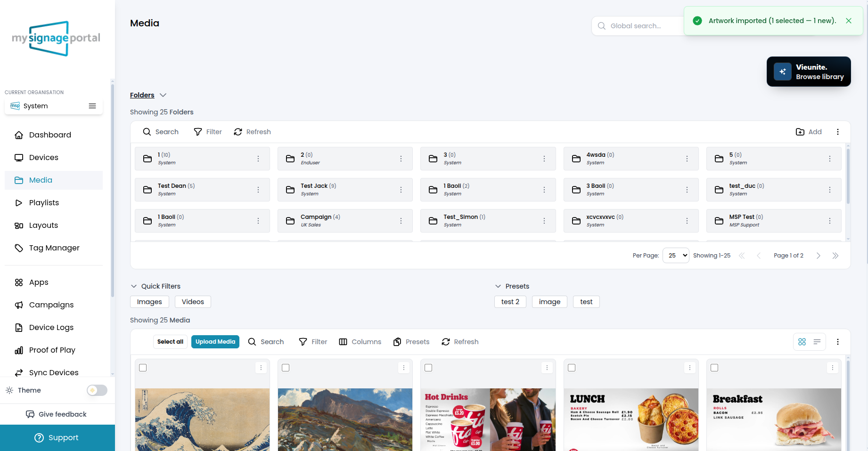Collapse the Folders section chevron
Viewport: 868px width, 451px height.
[163, 95]
